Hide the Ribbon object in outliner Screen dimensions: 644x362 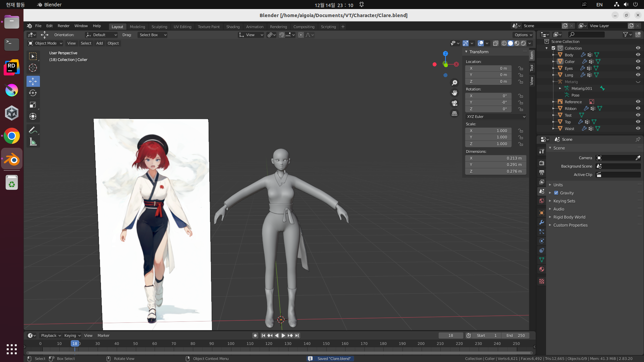click(x=638, y=108)
